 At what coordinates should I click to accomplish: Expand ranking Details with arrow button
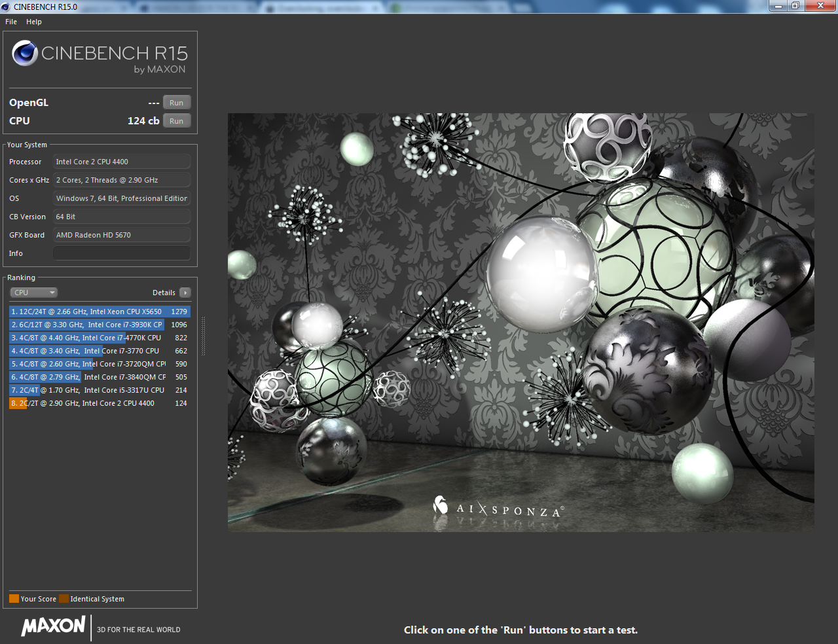tap(185, 293)
